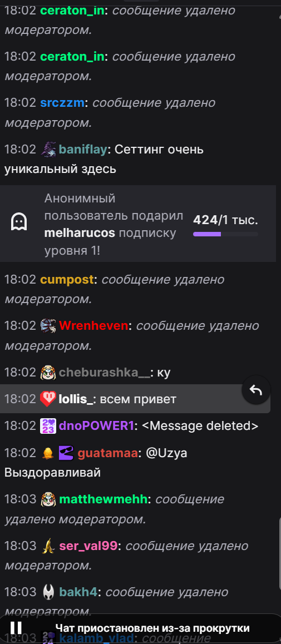This screenshot has width=281, height=644.
Task: Click the reply arrow on lollis_ message
Action: coord(256,390)
